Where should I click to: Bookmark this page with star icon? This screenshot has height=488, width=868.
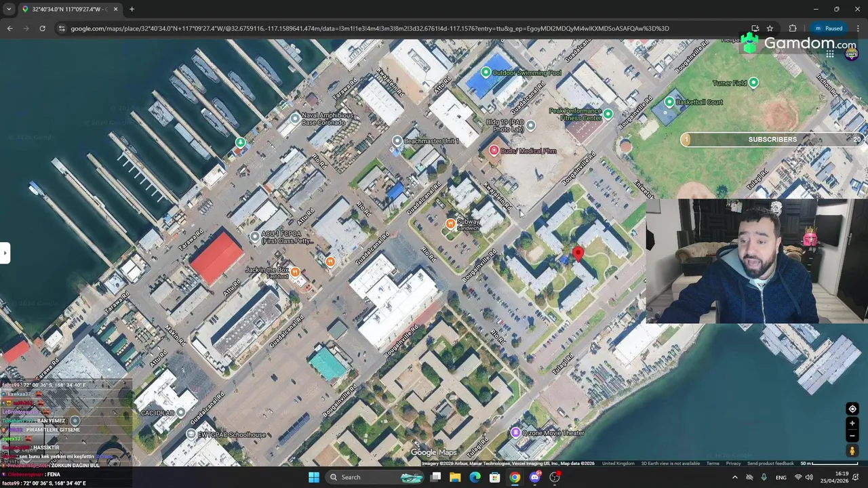(x=770, y=28)
